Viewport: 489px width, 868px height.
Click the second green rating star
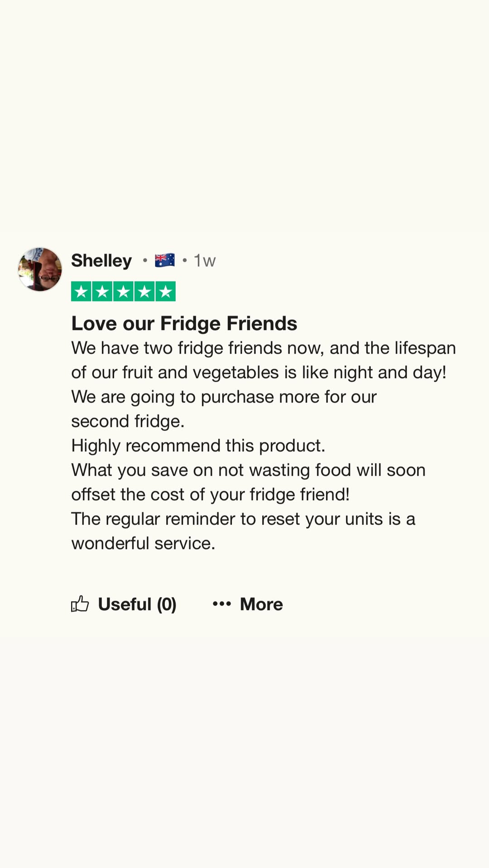click(102, 292)
